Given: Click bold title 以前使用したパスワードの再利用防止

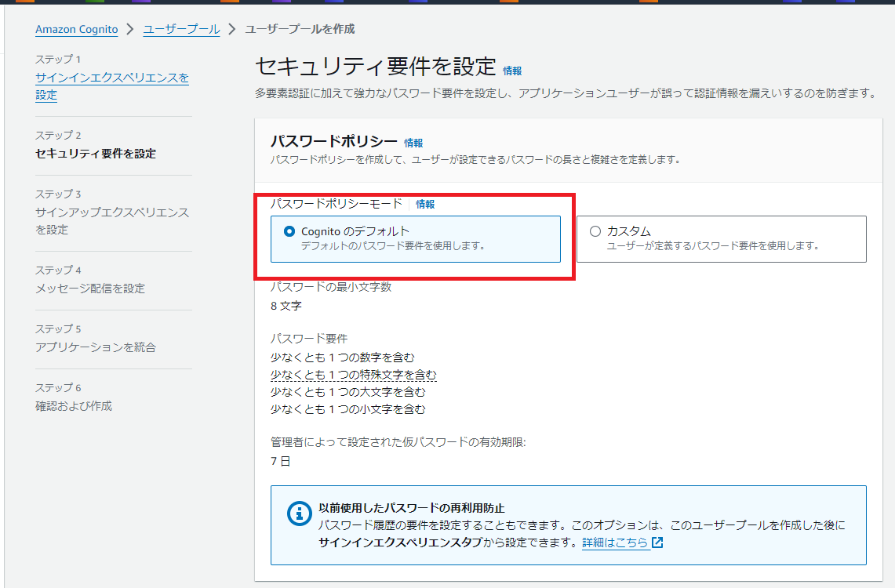Looking at the screenshot, I should (412, 507).
